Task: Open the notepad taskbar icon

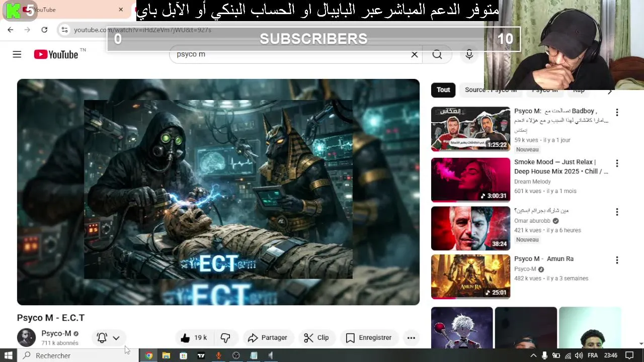Action: (254, 355)
